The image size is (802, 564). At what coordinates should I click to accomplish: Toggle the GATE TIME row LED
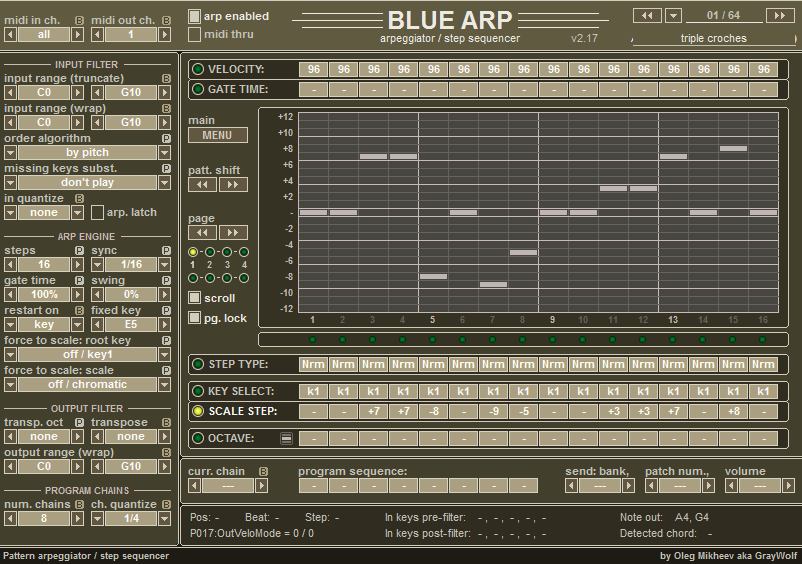pos(197,89)
